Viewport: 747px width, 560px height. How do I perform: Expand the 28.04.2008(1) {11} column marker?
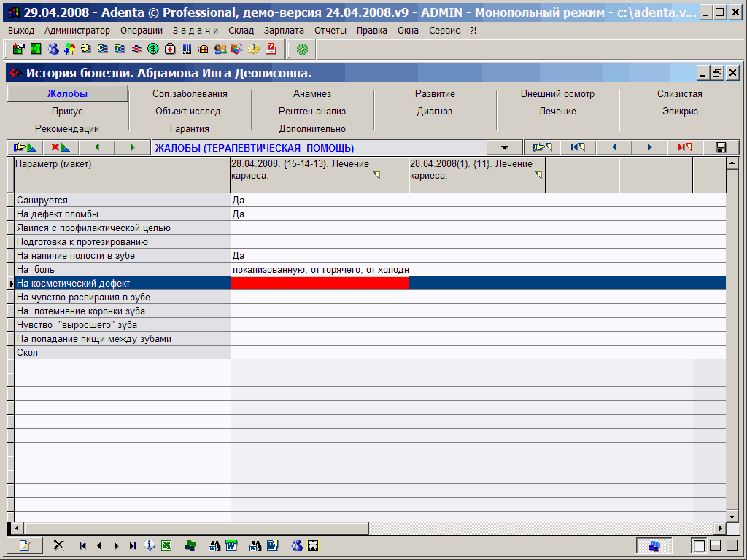(539, 175)
